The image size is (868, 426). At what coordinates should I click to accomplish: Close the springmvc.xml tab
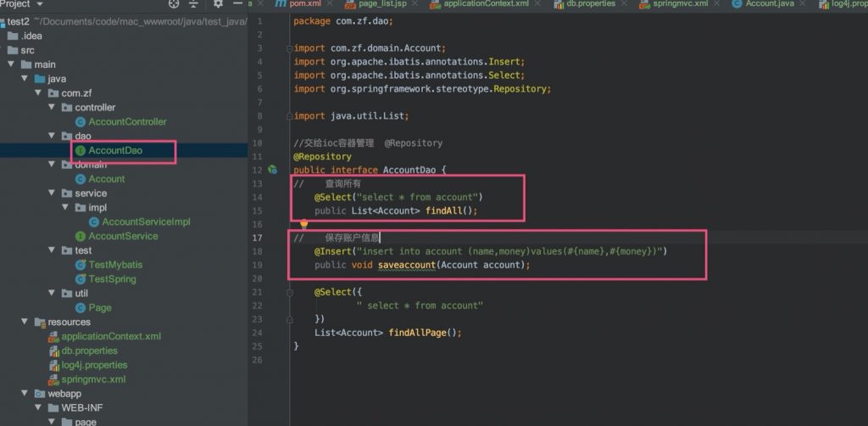point(717,4)
